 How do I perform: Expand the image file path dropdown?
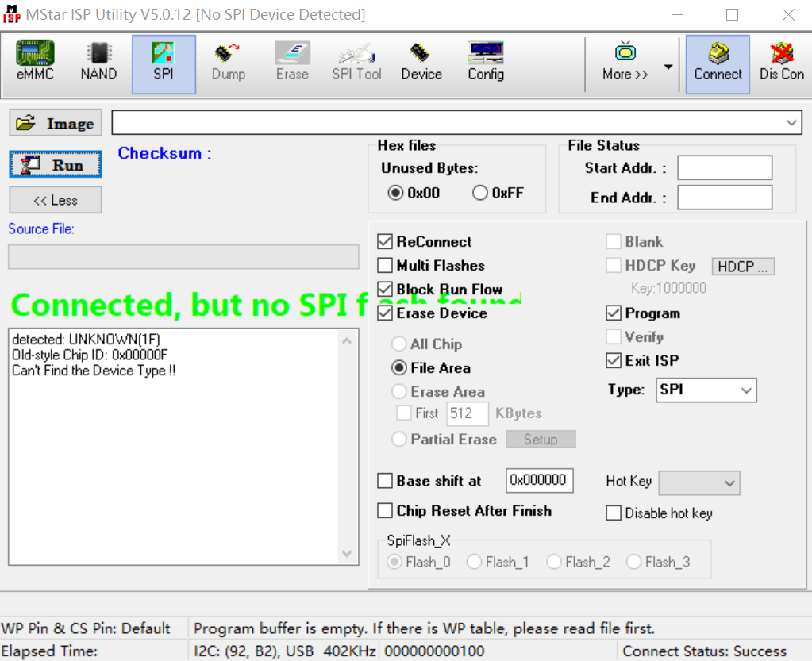point(791,123)
